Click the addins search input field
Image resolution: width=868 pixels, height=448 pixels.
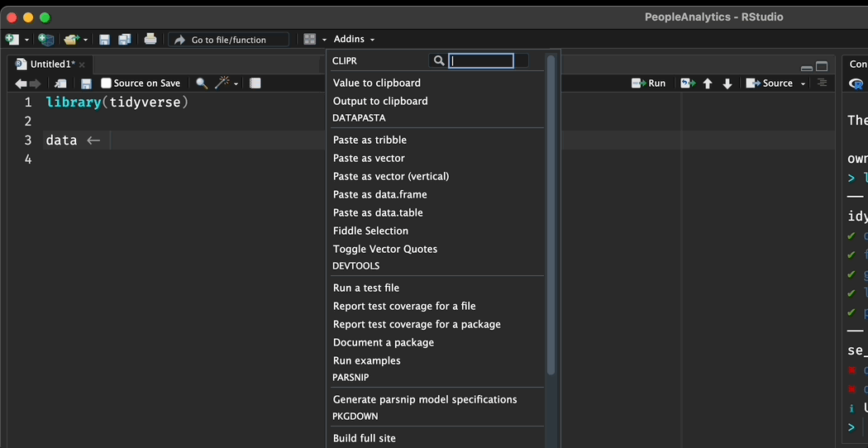[x=481, y=61]
